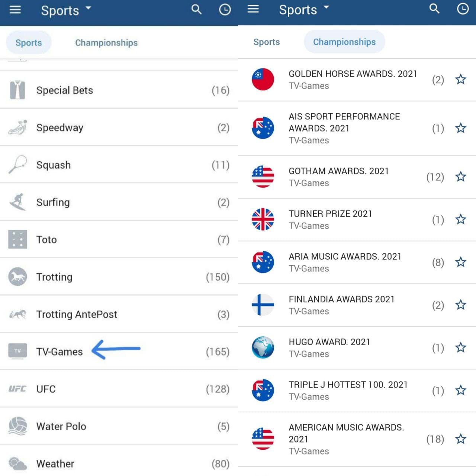Switch to the unselected Championships tab

(106, 43)
